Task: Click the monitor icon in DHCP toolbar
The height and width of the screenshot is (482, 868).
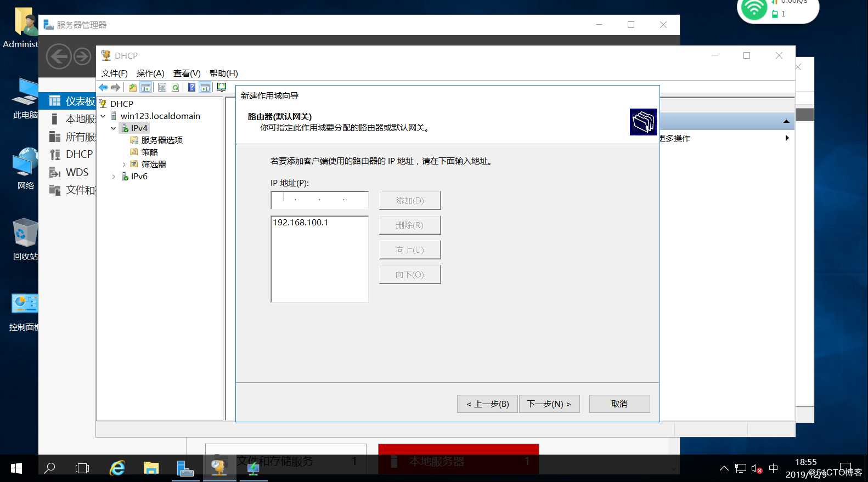Action: (222, 87)
